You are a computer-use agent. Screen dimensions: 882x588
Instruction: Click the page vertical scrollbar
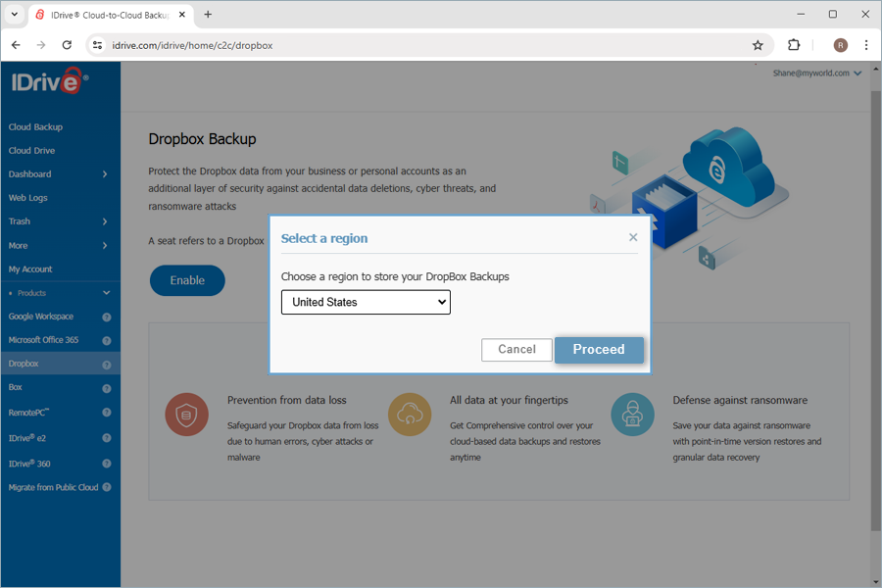click(876, 310)
